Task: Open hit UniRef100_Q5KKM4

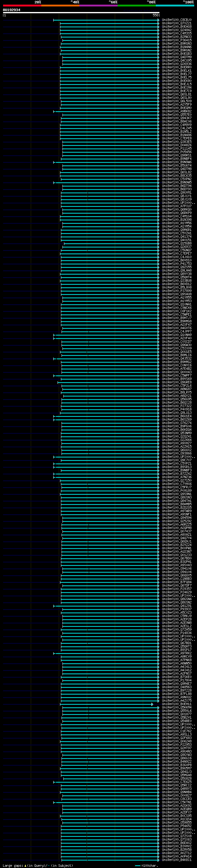Action: [176, 708]
